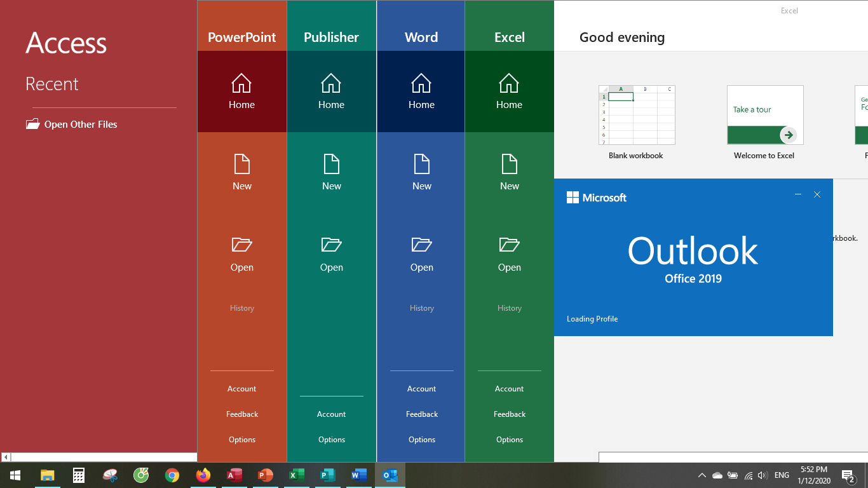Open the volume control in tray
868x488 pixels.
(763, 475)
